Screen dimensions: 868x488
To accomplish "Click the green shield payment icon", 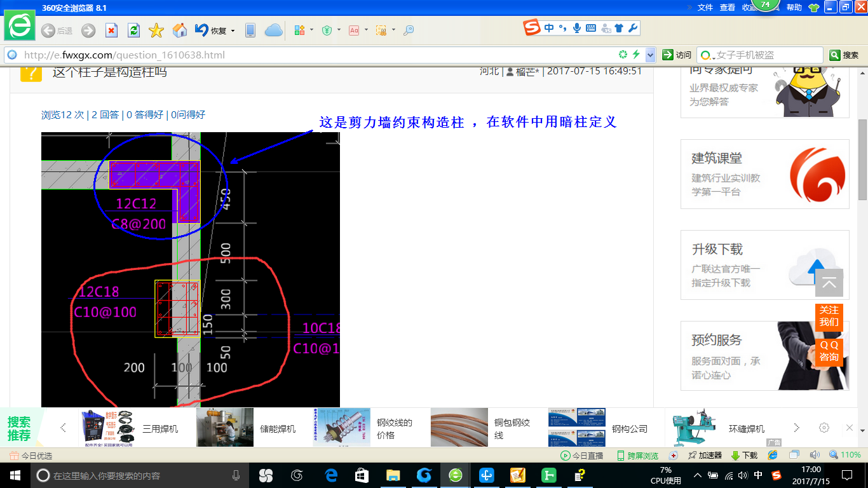I will (x=327, y=30).
